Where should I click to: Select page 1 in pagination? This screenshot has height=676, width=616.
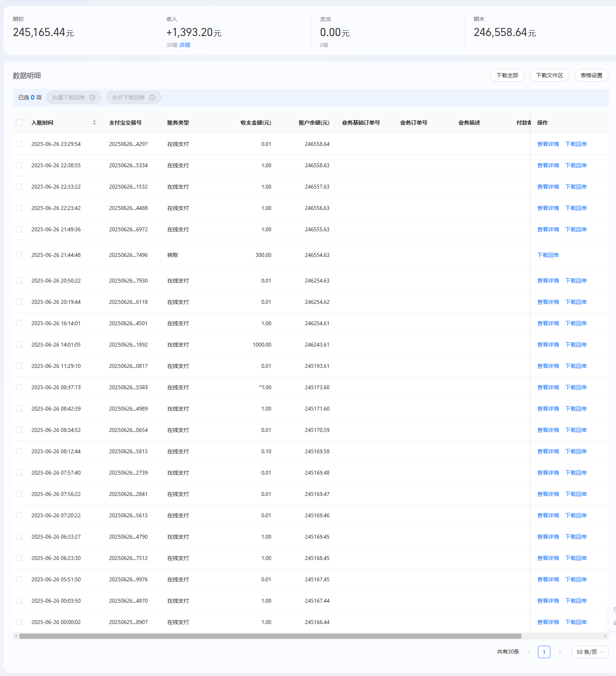tap(544, 652)
